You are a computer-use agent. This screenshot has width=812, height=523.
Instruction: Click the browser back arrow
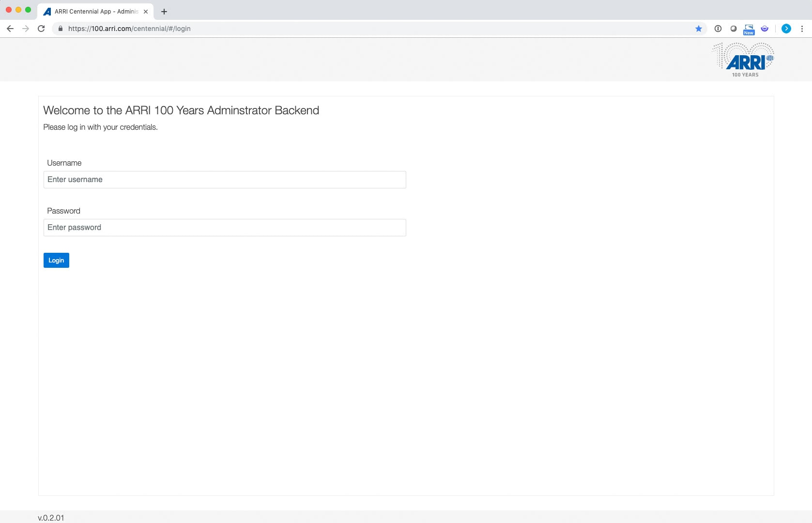10,29
